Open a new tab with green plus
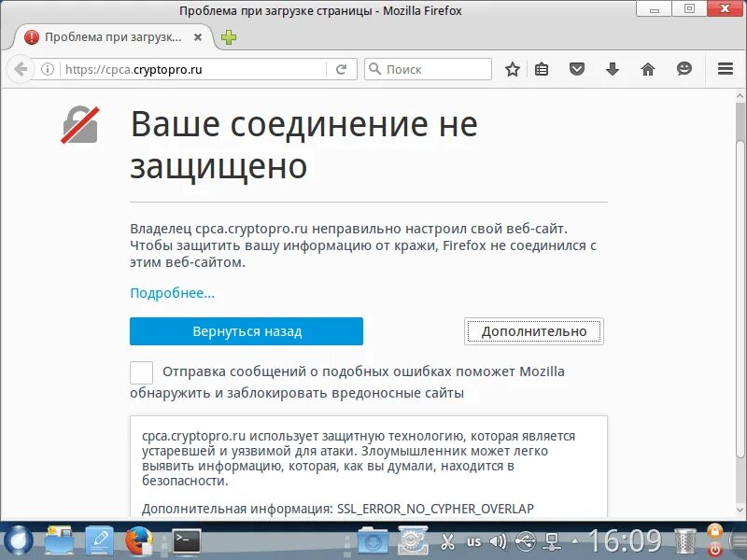 click(229, 37)
